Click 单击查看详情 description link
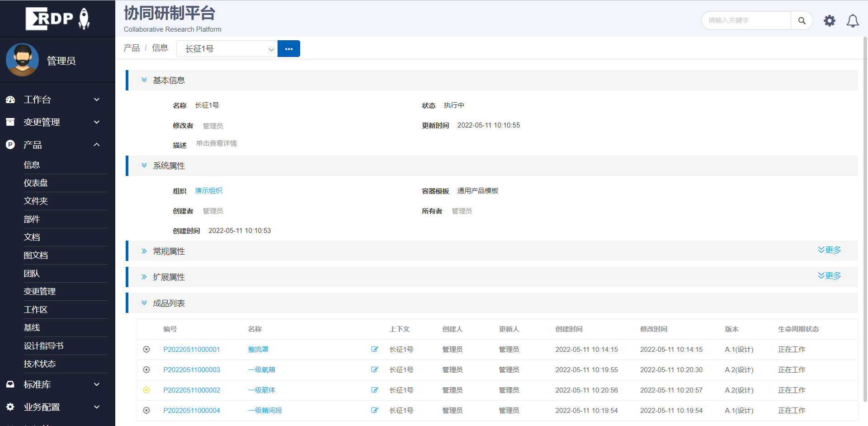 click(217, 143)
